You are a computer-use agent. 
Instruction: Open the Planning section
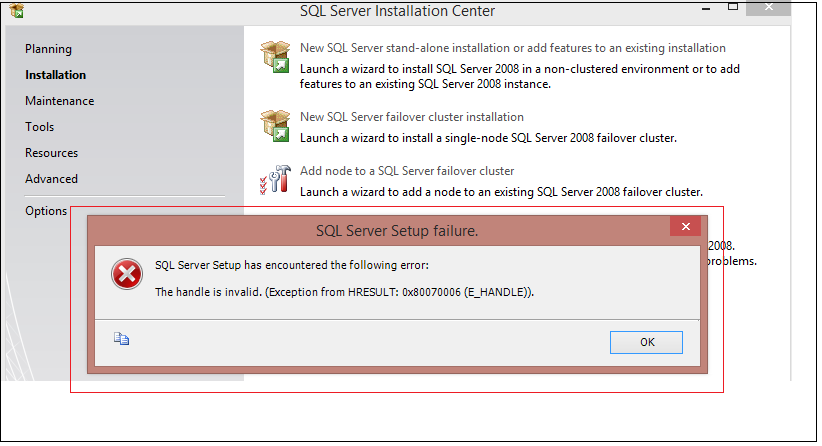[x=48, y=49]
